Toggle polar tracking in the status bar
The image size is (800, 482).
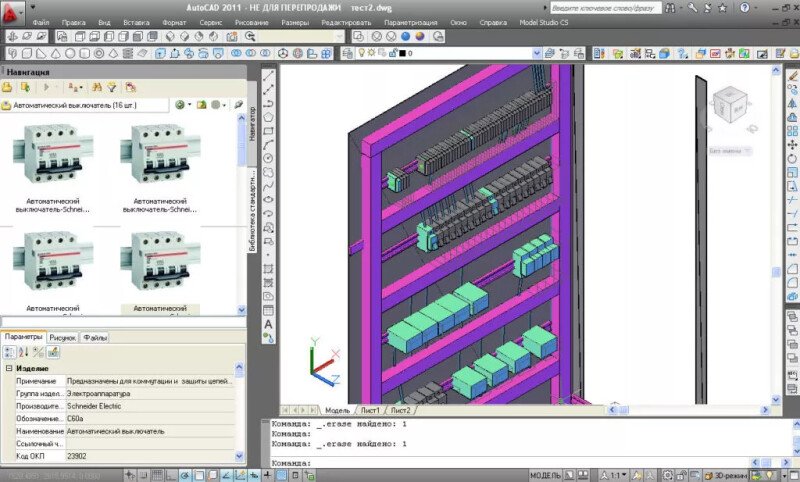click(x=185, y=475)
